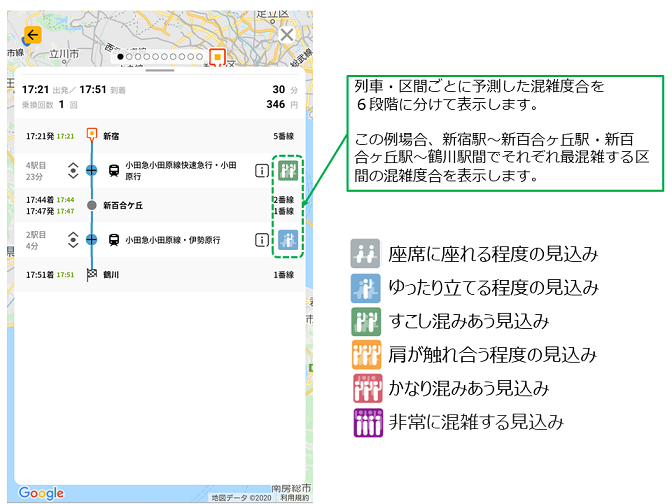
Task: Open the 利用規約 terms link
Action: click(294, 498)
